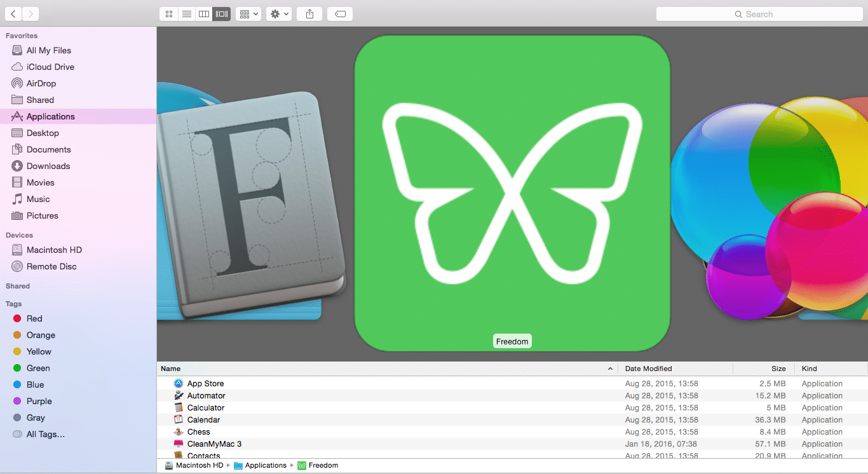Select the Purple tag
Viewport: 868px width, 474px height.
pyautogui.click(x=78, y=401)
